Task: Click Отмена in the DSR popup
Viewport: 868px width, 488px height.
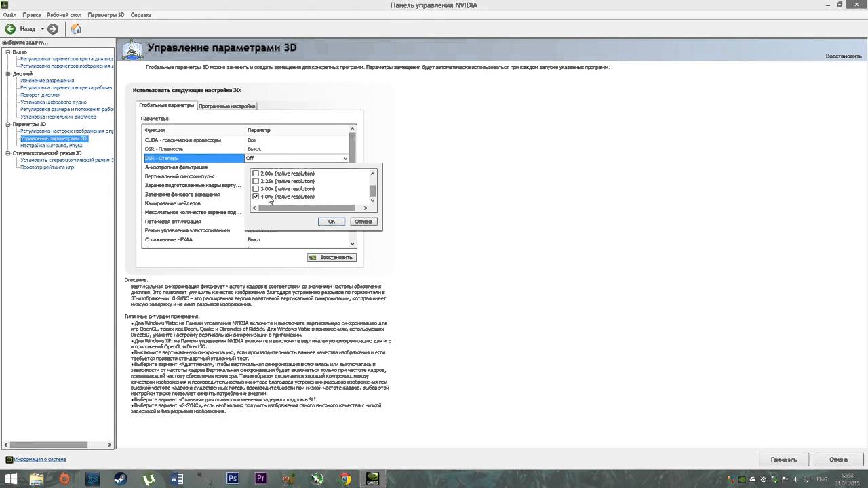Action: (363, 222)
